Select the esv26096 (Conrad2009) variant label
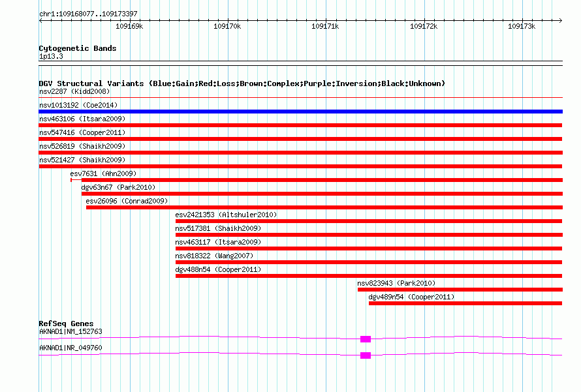Viewport: 581px width, 392px height. (127, 201)
